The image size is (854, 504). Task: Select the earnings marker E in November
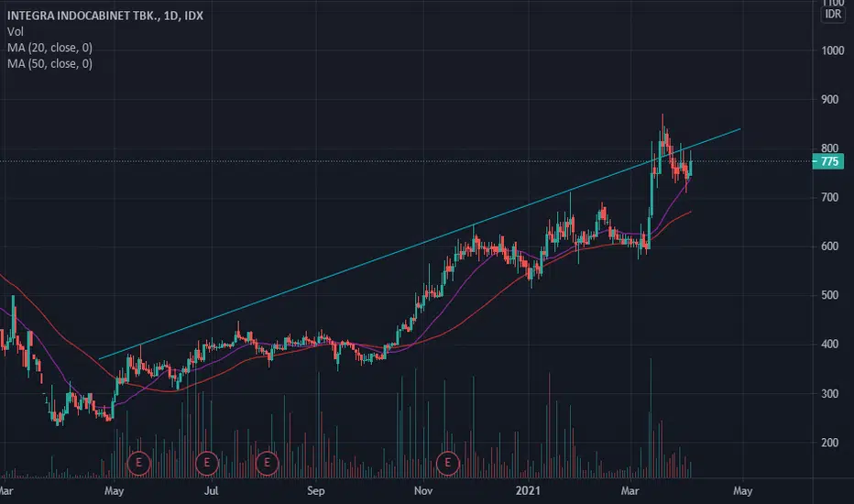click(448, 463)
